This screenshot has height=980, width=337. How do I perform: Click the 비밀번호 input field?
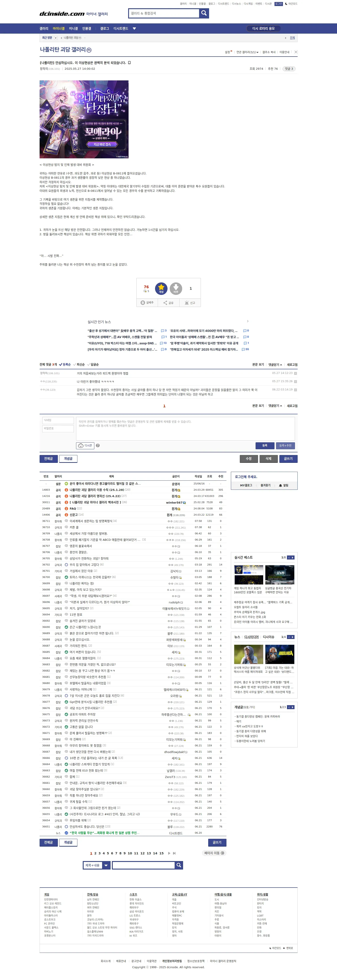(58, 429)
